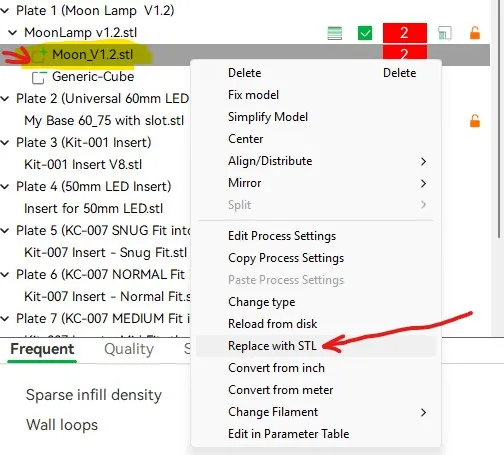Viewport: 504px width, 455px height.
Task: Select Edit Process Settings
Action: (x=316, y=236)
